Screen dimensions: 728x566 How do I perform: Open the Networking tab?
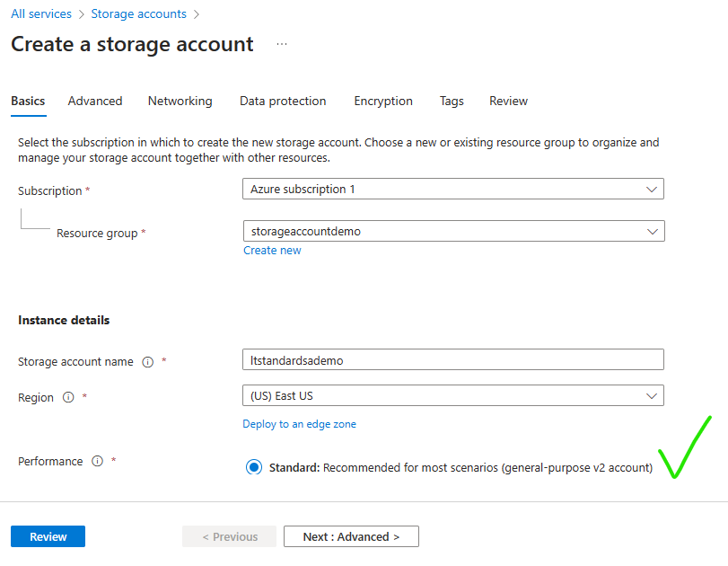[x=180, y=102]
